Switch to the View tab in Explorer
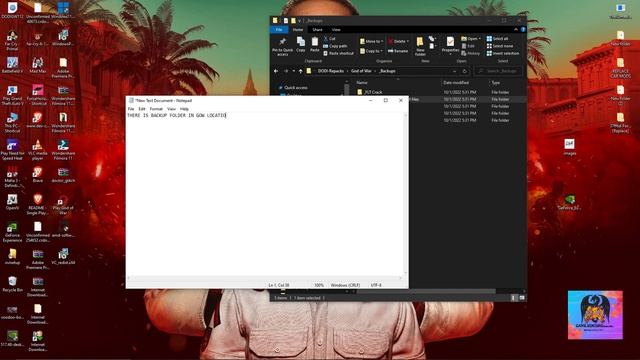The height and width of the screenshot is (360, 640). click(336, 30)
